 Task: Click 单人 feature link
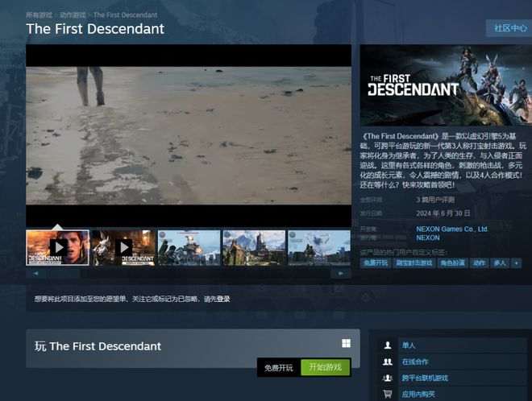point(409,345)
